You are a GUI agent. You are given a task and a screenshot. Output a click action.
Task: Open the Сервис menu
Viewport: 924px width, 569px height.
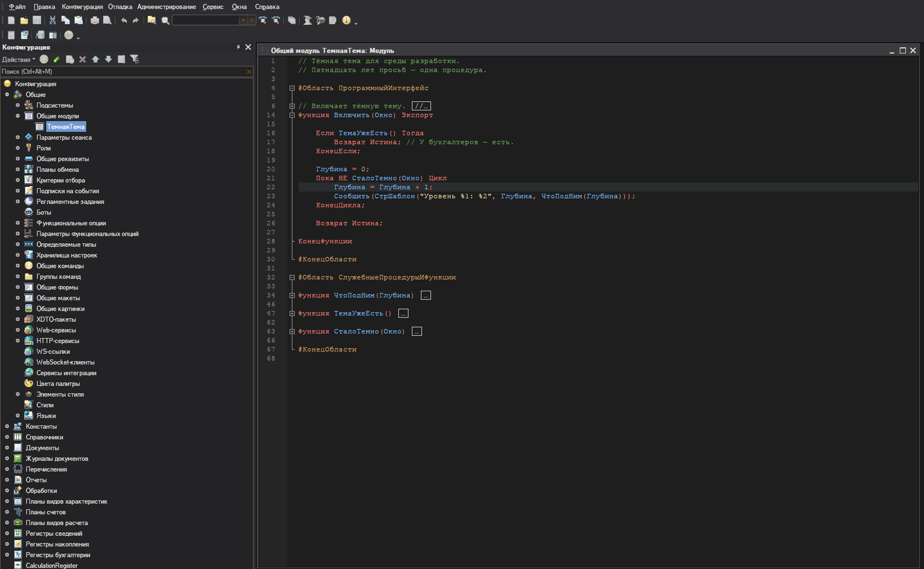click(213, 7)
